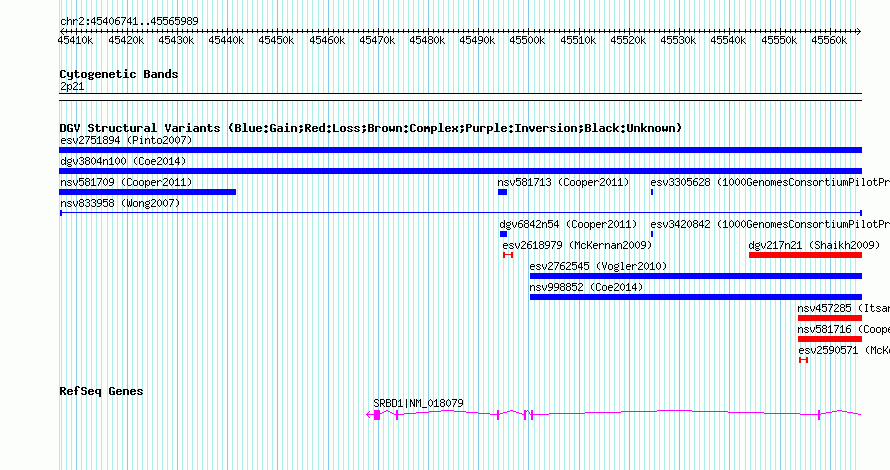890x470 pixels.
Task: Click the esv2762545 (Vogler2010) label text
Action: click(x=598, y=266)
